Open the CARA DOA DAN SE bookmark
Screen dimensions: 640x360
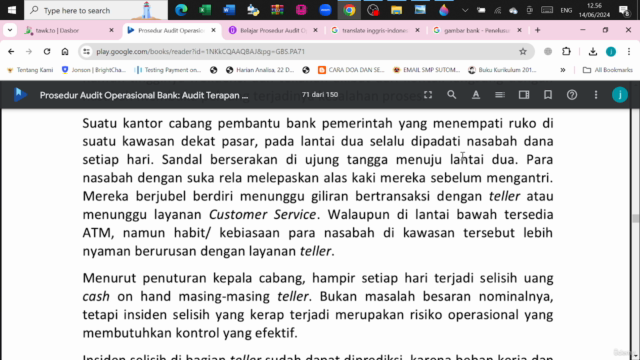tap(351, 70)
